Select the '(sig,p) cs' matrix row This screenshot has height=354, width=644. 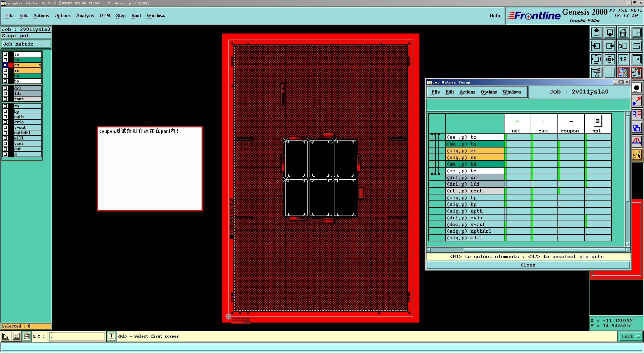click(x=475, y=151)
